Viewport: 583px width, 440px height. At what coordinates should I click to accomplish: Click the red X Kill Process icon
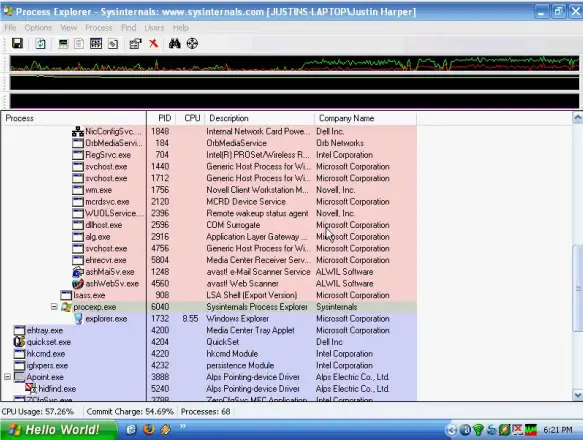click(153, 44)
